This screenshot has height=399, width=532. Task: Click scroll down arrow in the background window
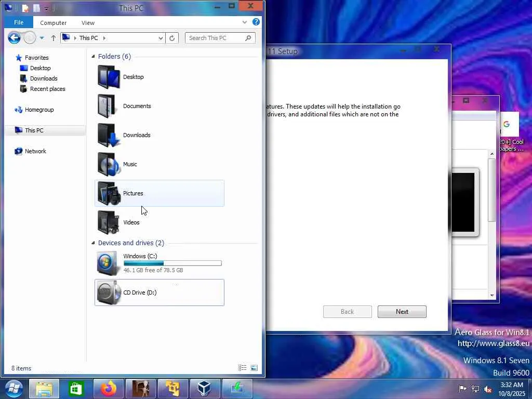tap(492, 296)
